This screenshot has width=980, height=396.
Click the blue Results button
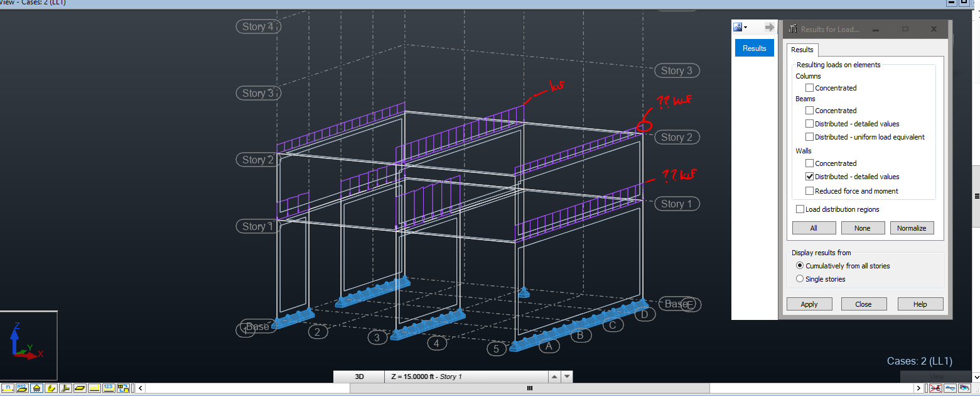pos(754,48)
